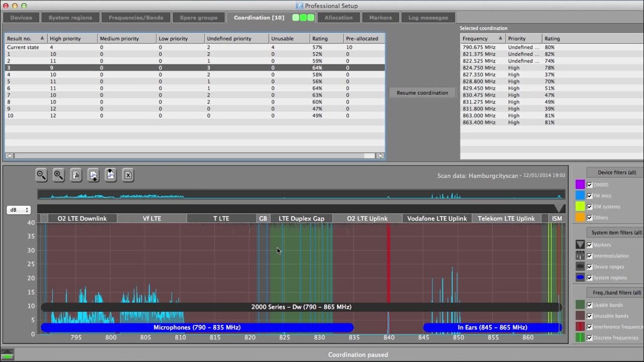Open the Frequencies/Bands tab
The width and height of the screenshot is (644, 362).
(x=136, y=18)
